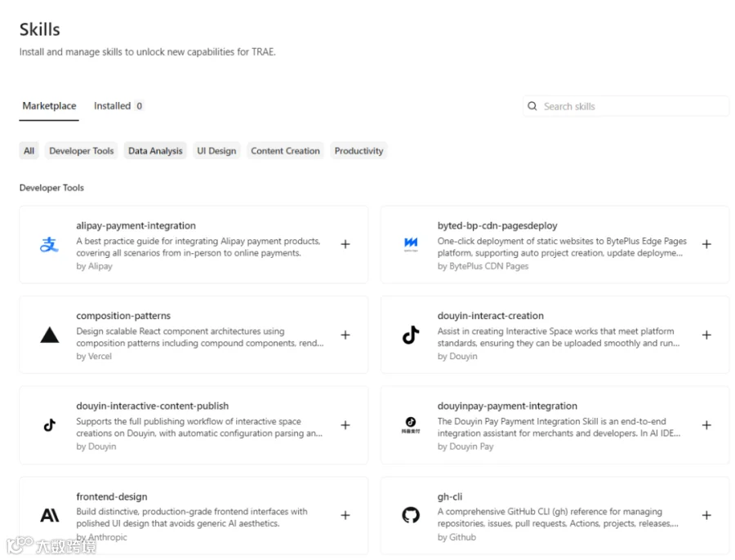Add the frontend-design skill with plus icon
The height and width of the screenshot is (560, 735).
345,515
